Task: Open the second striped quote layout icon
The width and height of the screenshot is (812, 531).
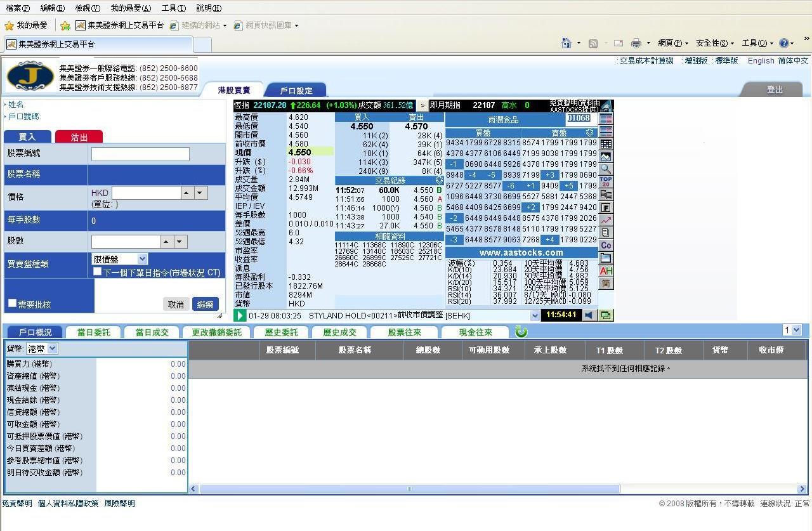Action: 606,131
